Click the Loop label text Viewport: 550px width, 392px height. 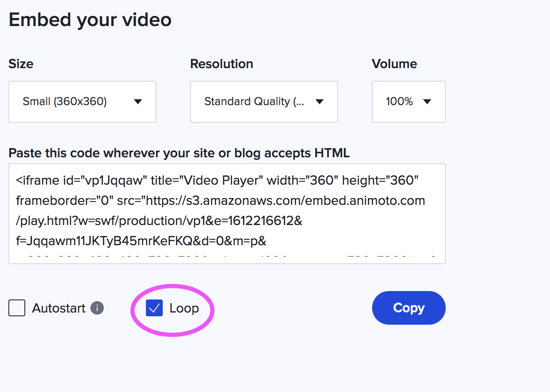tap(184, 308)
